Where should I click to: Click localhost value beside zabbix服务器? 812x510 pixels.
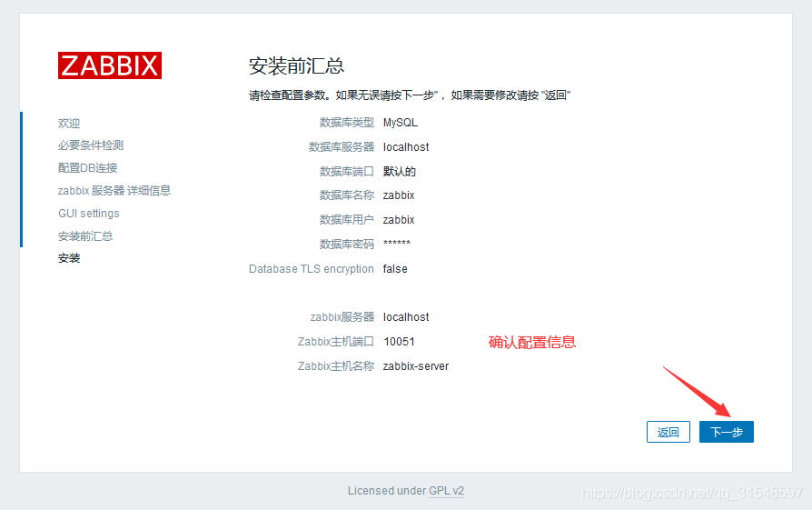(x=406, y=317)
